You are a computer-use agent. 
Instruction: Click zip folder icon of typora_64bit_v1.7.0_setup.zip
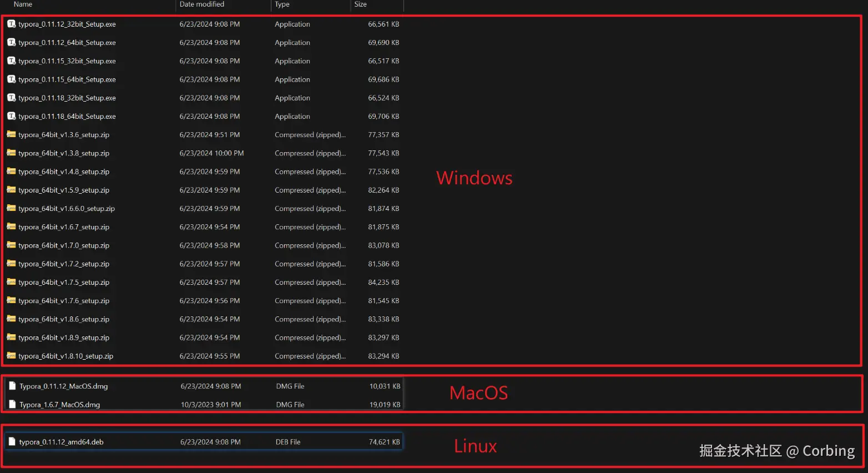[11, 245]
